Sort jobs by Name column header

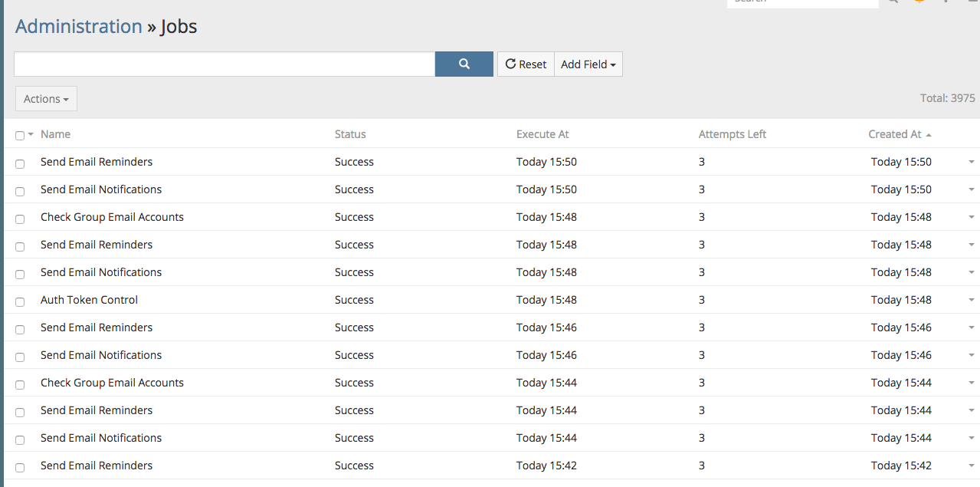(55, 134)
